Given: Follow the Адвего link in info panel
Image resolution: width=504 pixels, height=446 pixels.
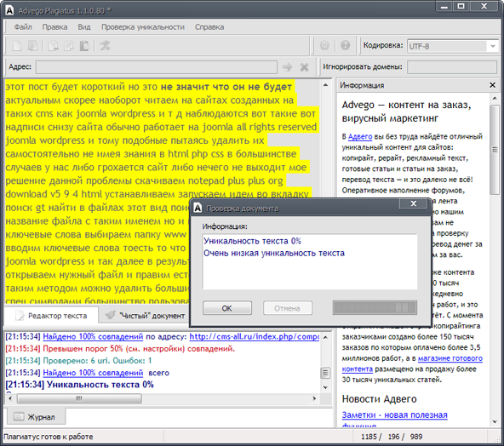Looking at the screenshot, I should [360, 136].
